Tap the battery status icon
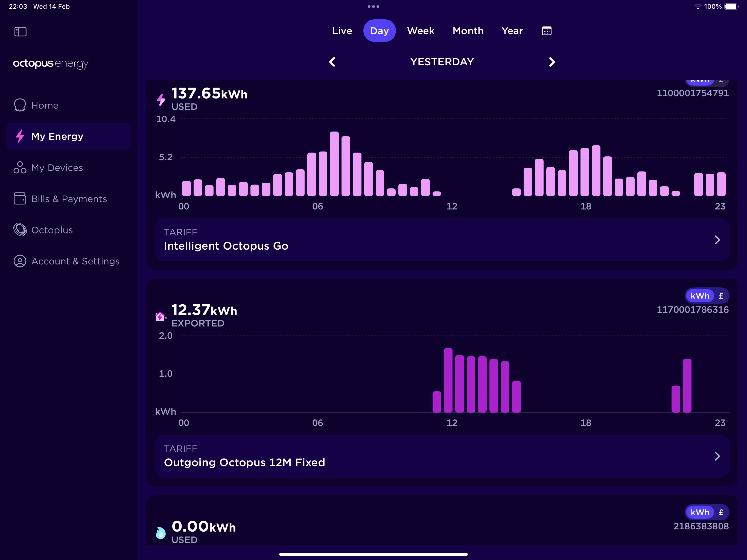Image resolution: width=747 pixels, height=560 pixels. click(731, 6)
